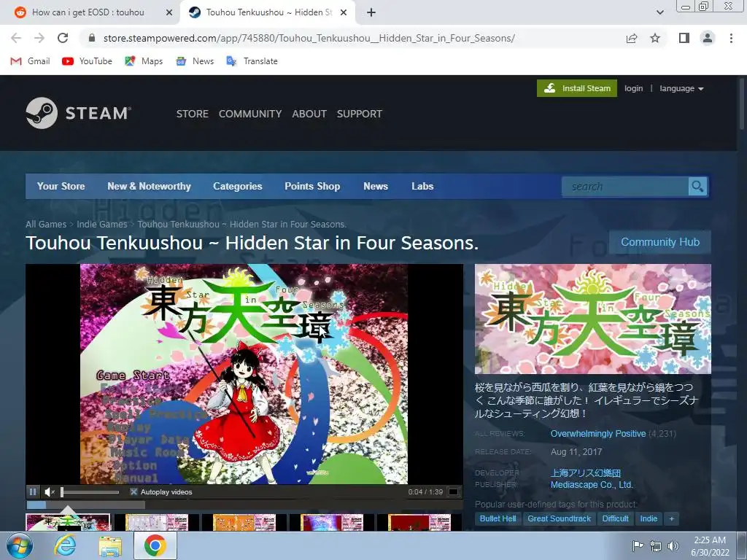Click in the Steam search field
Viewport: 747px width, 560px height.
625,187
